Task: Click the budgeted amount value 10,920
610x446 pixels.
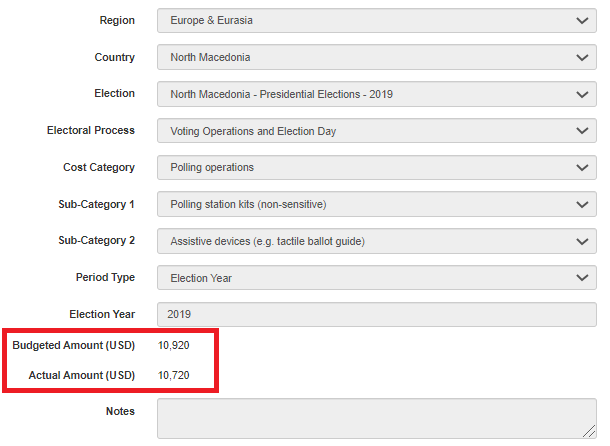Action: coord(173,346)
